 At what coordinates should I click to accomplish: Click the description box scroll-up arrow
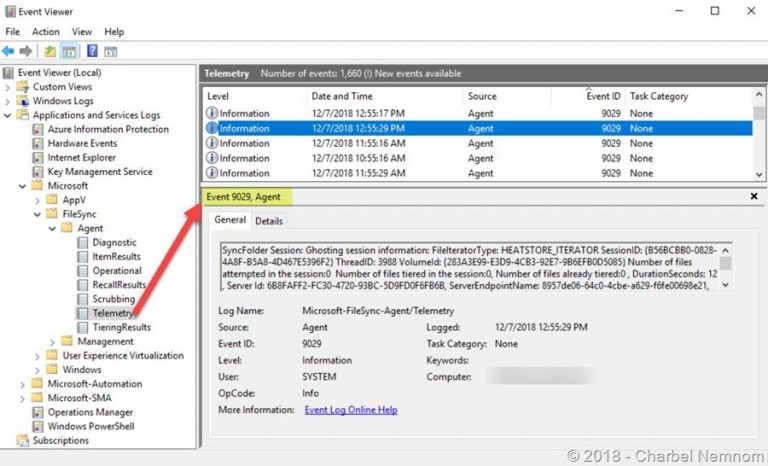725,250
